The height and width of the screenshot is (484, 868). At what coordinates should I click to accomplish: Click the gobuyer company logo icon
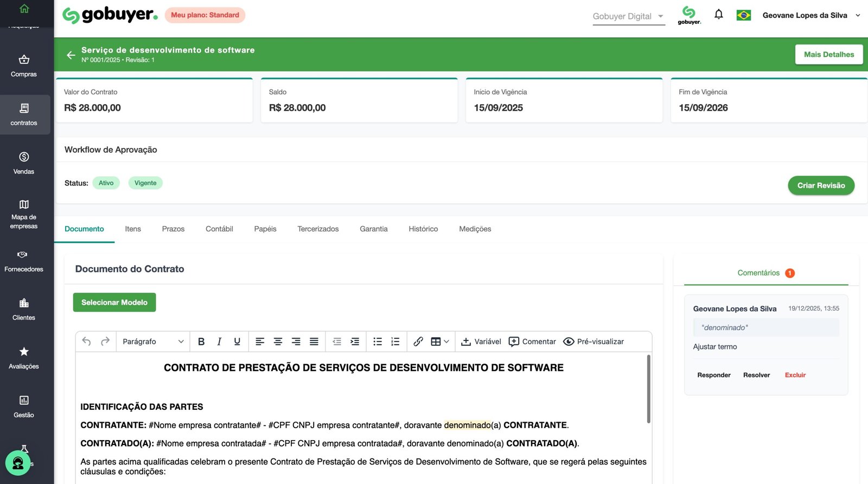coord(689,15)
